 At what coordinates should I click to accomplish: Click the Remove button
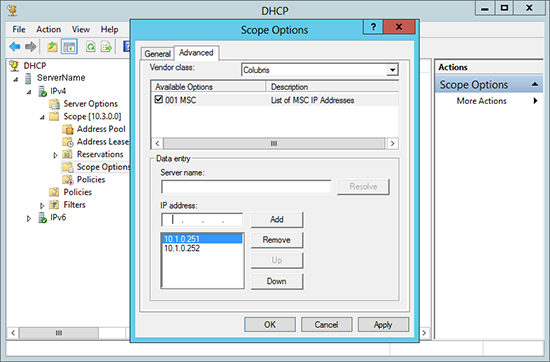click(277, 240)
